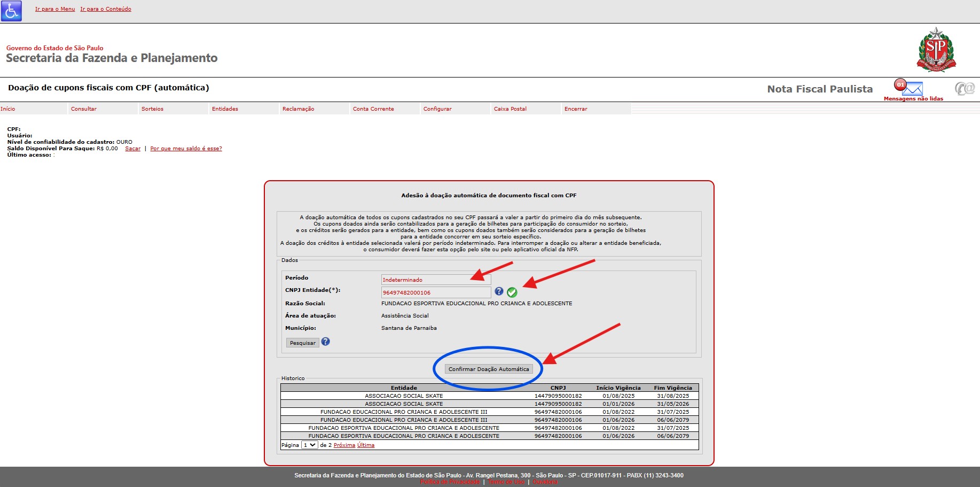Select Associacao Social Skate row starting 01/01/2026

pos(489,404)
